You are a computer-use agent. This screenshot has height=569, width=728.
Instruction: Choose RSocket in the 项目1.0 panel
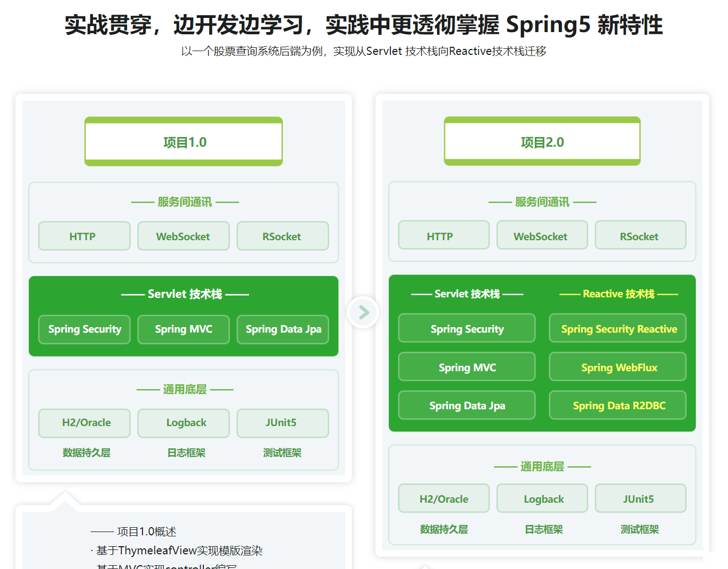pyautogui.click(x=282, y=236)
